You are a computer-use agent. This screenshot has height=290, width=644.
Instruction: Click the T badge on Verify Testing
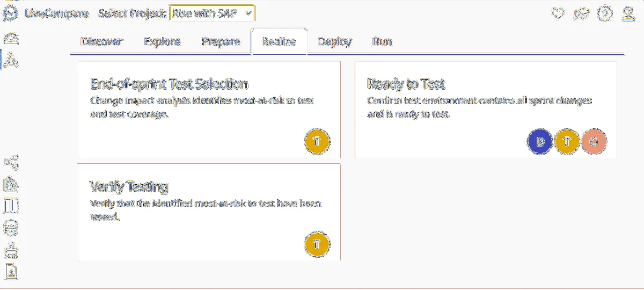(317, 244)
